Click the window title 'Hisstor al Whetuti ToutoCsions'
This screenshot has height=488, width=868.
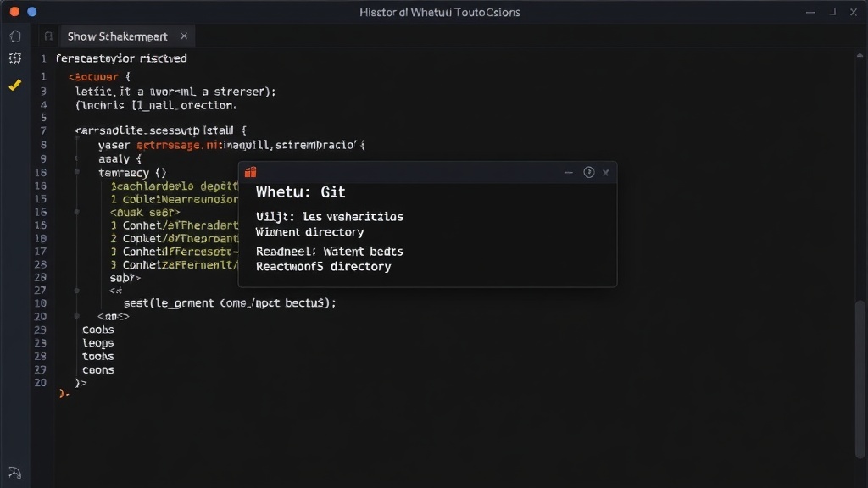440,12
